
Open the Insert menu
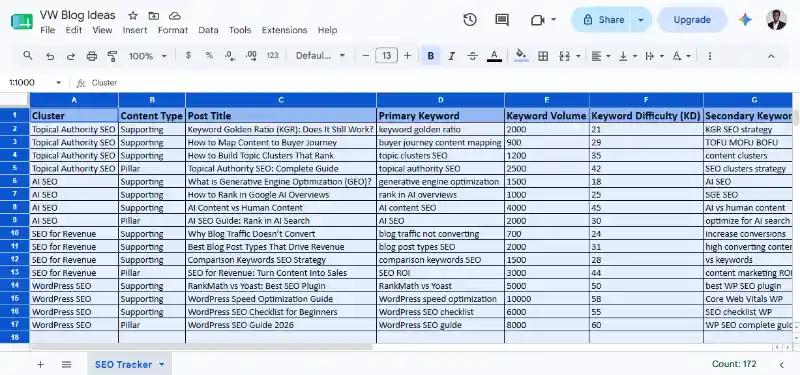coord(135,30)
